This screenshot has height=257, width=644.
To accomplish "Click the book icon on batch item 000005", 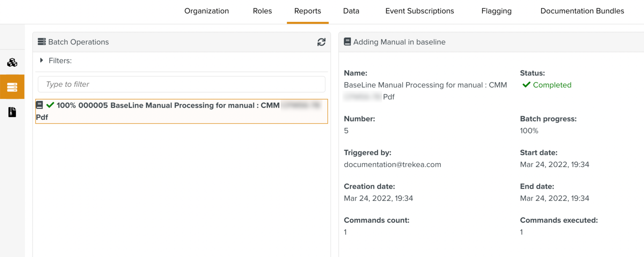I will coord(39,105).
